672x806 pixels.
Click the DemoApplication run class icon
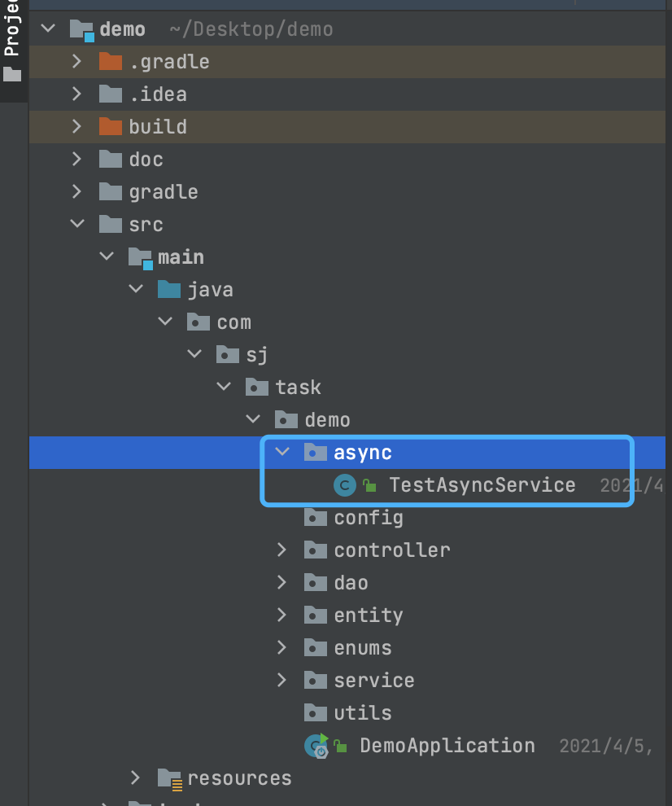tap(315, 746)
